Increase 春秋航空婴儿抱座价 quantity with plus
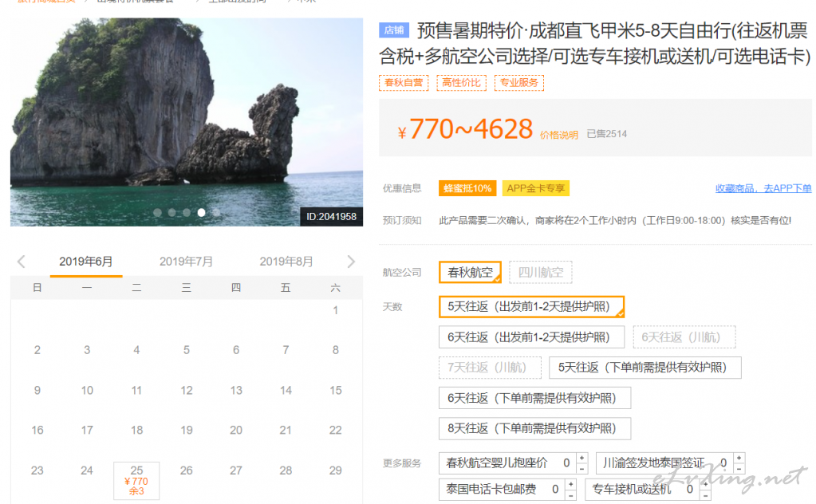Screen dimensions: 816x504 click(x=581, y=458)
